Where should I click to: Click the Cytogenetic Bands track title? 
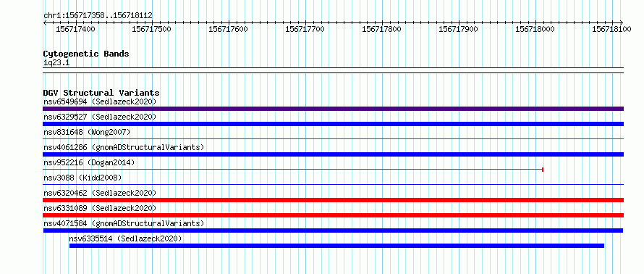pos(86,54)
